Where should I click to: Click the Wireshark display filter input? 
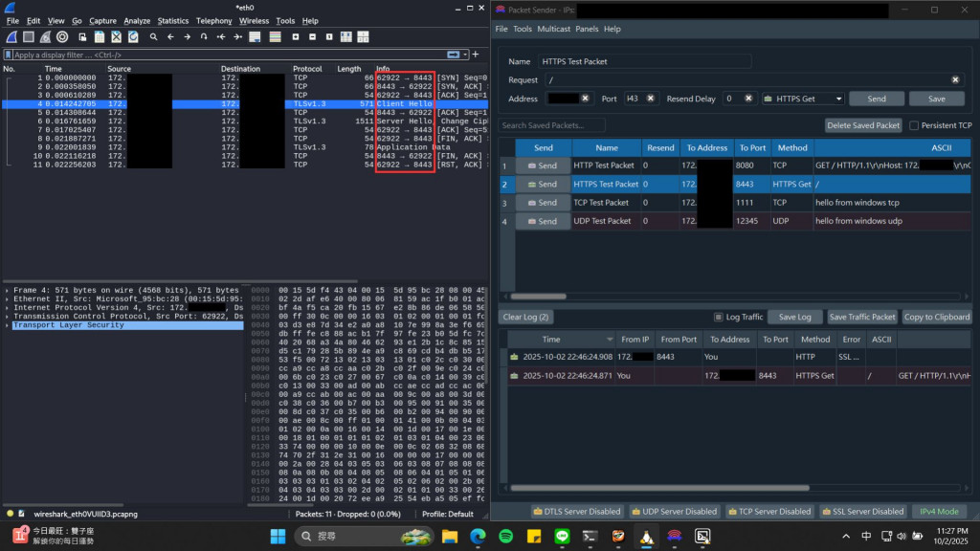228,55
